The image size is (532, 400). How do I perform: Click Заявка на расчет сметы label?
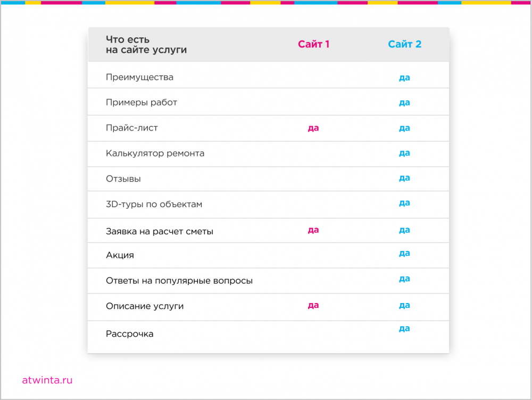tap(160, 232)
